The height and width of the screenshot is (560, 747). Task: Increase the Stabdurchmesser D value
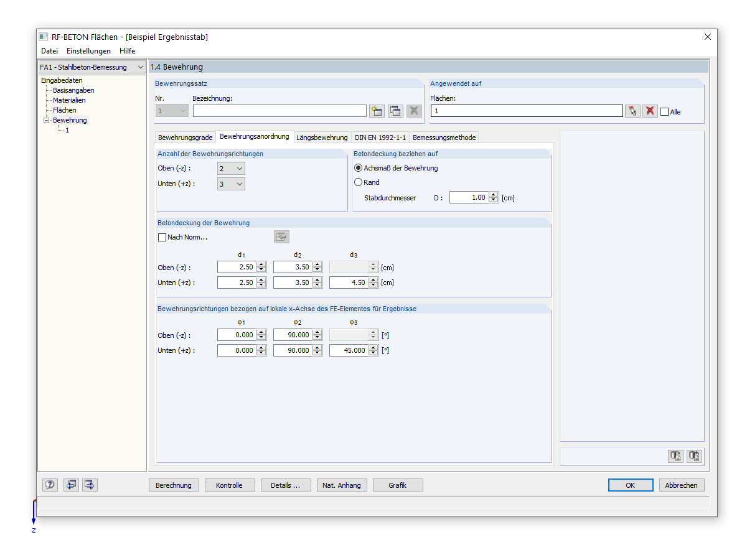tap(494, 195)
